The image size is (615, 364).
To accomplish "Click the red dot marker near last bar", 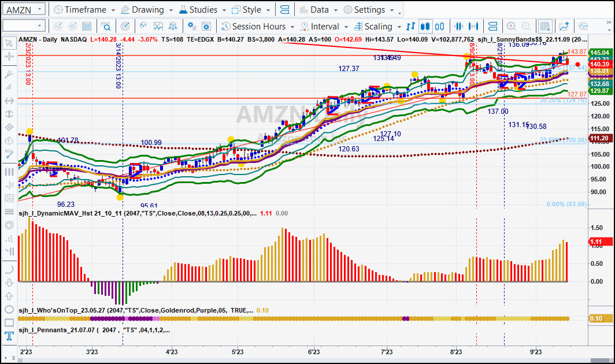I will (578, 64).
